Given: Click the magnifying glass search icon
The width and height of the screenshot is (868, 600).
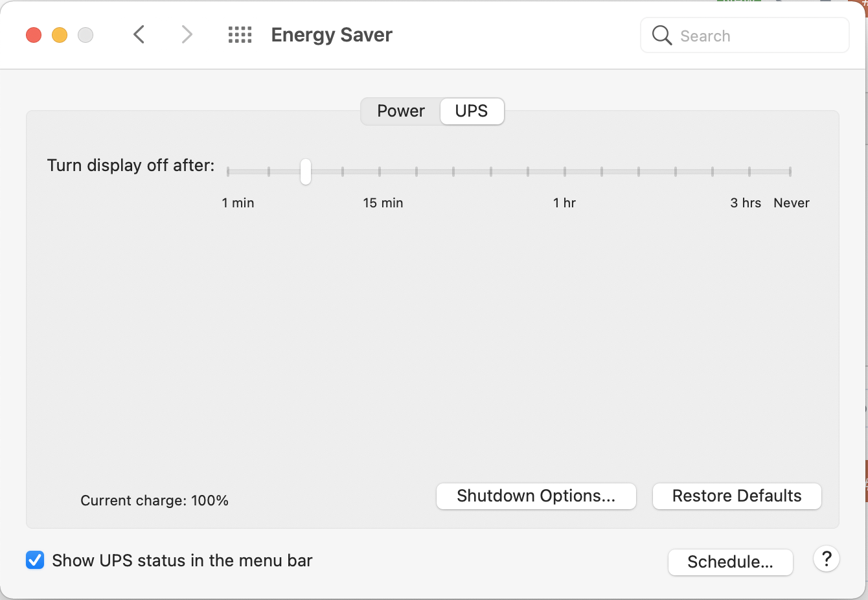Looking at the screenshot, I should (x=661, y=35).
